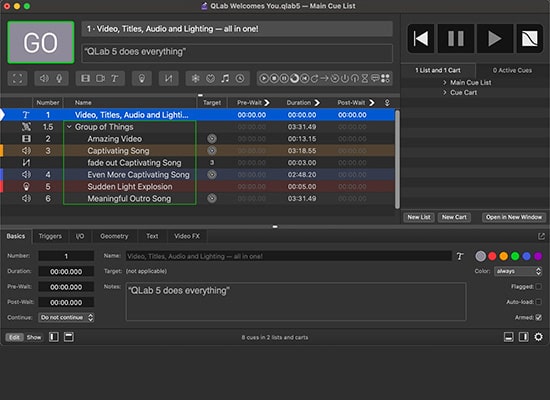Click fade icon of fade out Captivating Song
The width and height of the screenshot is (550, 400).
point(26,162)
